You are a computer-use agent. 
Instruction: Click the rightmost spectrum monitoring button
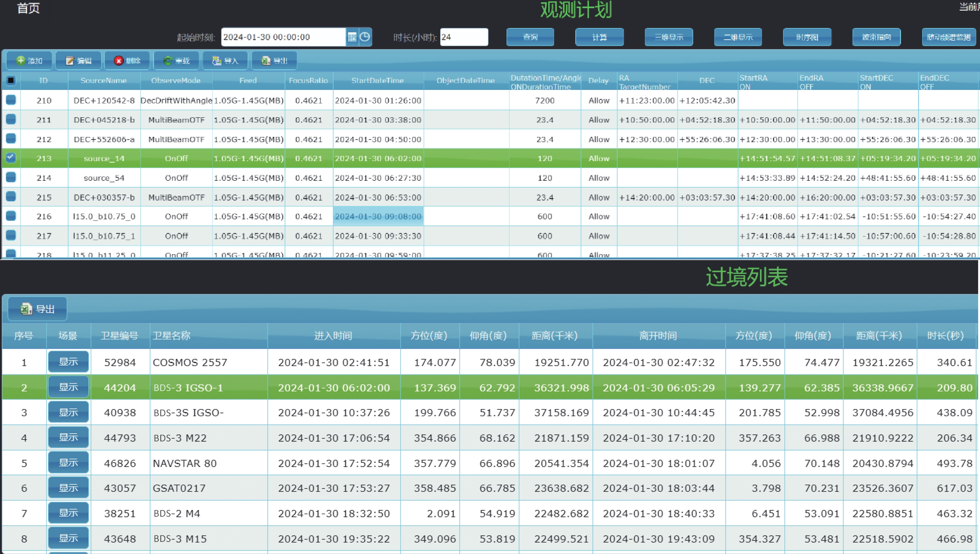coord(949,37)
